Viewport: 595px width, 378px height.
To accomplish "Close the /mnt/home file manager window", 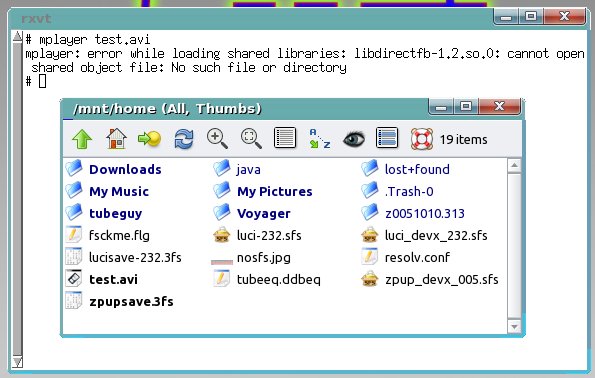I will point(499,107).
